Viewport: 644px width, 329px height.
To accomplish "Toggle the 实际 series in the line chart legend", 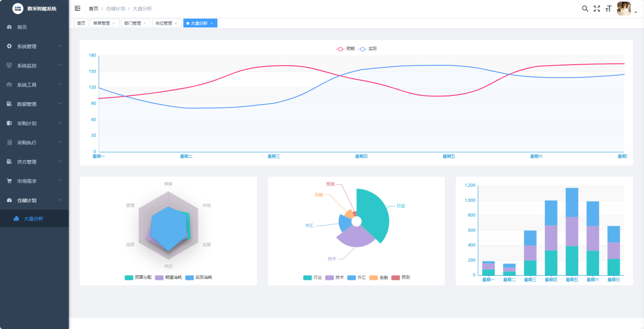I will 368,48.
